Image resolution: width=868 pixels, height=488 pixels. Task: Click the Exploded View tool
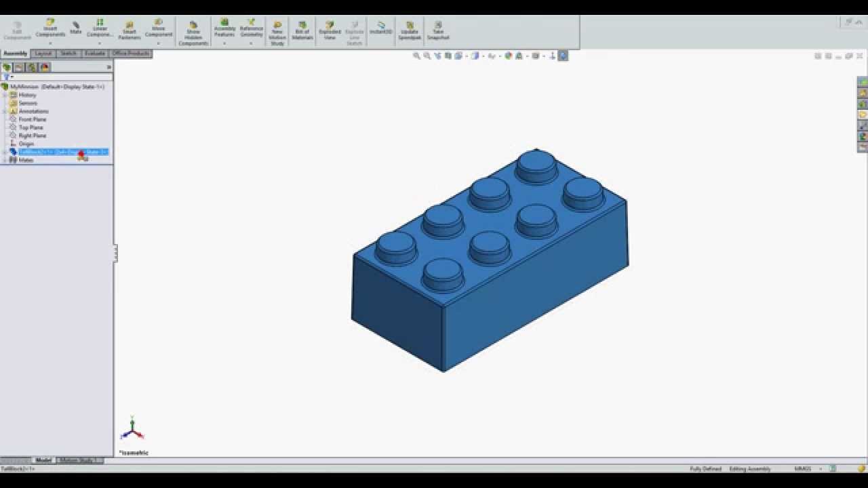pos(330,31)
